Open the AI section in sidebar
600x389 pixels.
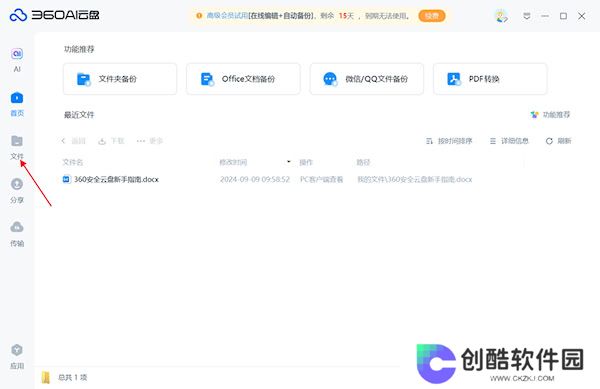pyautogui.click(x=17, y=60)
